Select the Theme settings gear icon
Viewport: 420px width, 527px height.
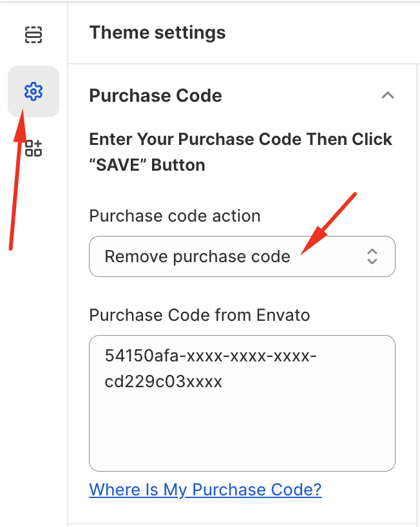33,91
